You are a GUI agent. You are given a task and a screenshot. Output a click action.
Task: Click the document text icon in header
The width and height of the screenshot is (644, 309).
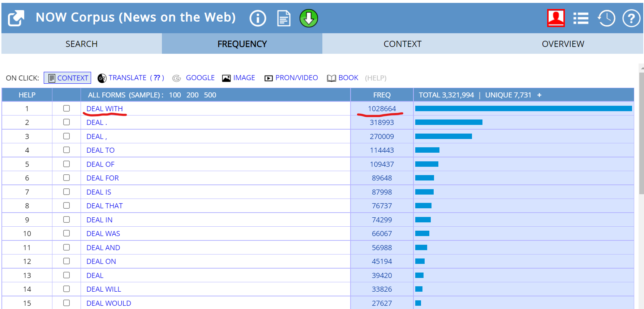pos(284,18)
